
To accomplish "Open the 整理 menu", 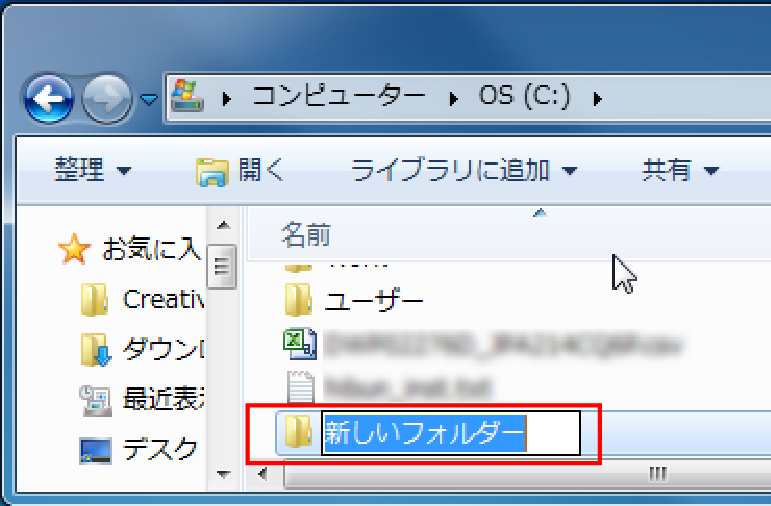I will point(92,171).
